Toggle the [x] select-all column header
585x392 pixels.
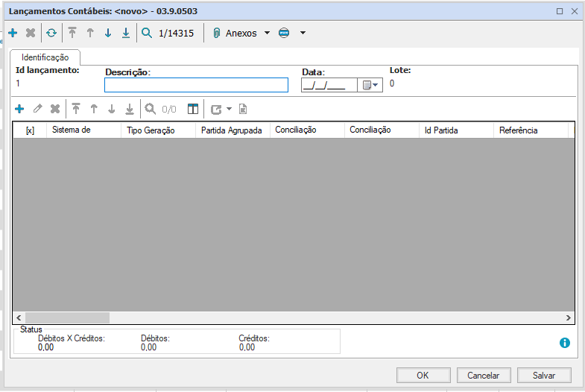(x=31, y=130)
